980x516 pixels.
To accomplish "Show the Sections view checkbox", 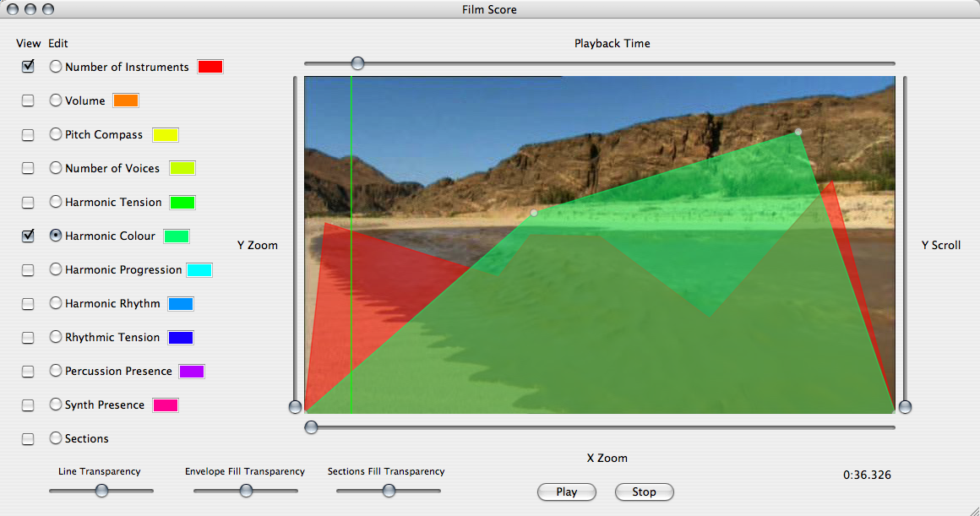I will (28, 439).
